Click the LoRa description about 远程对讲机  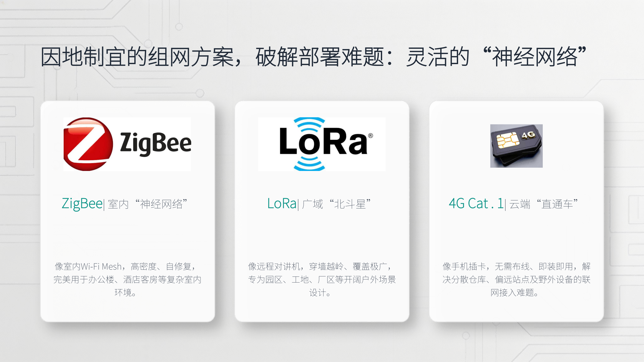pyautogui.click(x=322, y=279)
